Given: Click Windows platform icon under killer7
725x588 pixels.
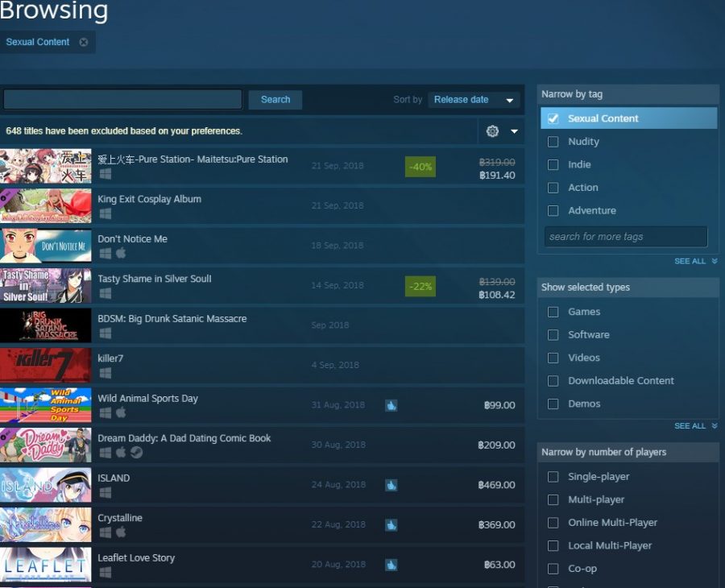Looking at the screenshot, I should [105, 373].
